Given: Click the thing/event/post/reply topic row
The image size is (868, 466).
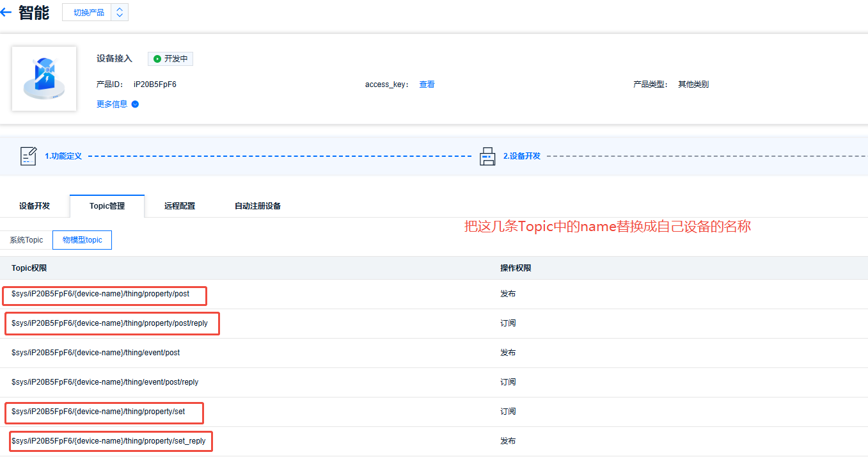Looking at the screenshot, I should tap(105, 382).
